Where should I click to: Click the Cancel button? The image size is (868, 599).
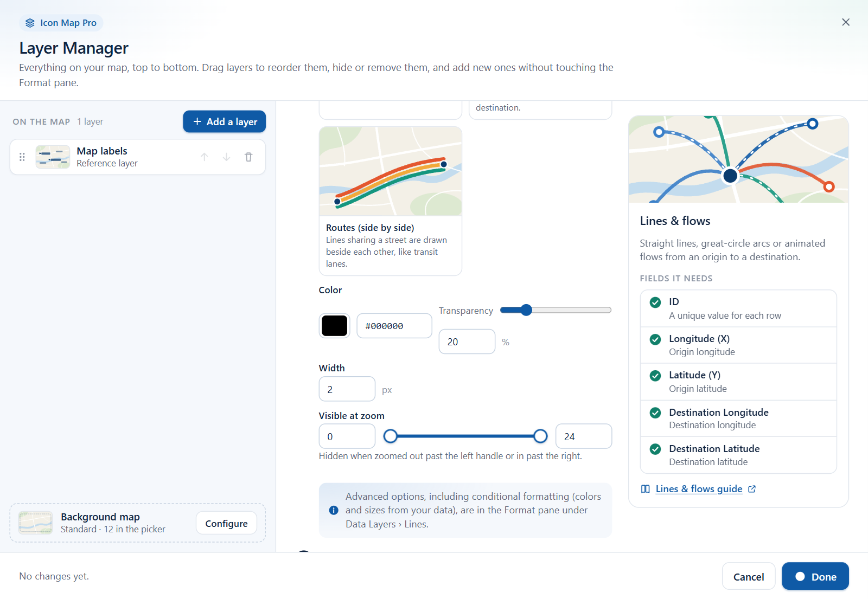749,576
